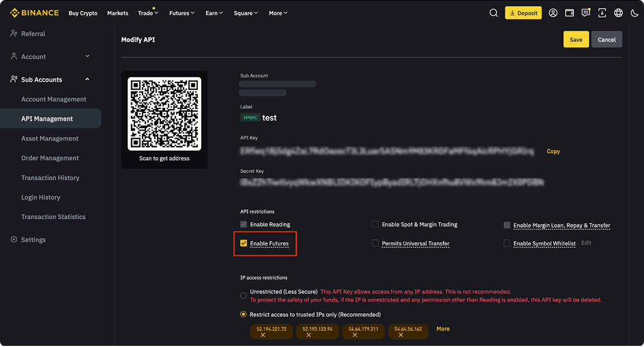Toggle dark mode with the moon icon

(634, 12)
